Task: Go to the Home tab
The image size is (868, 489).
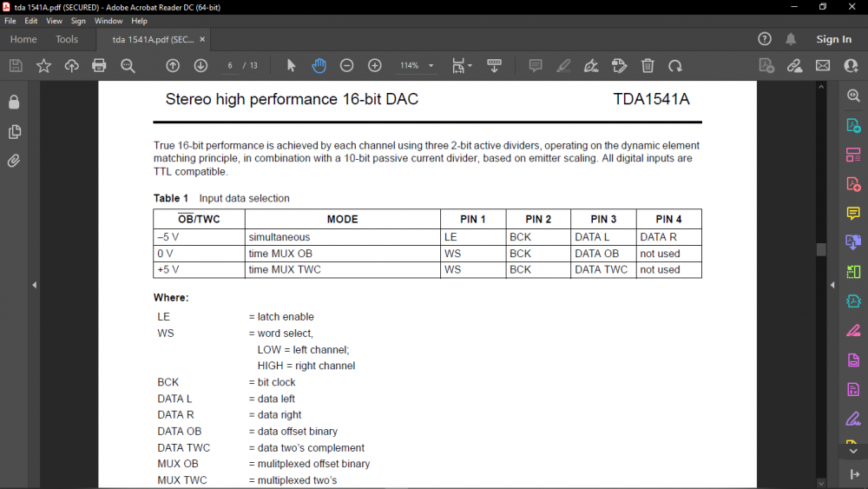Action: coord(23,39)
